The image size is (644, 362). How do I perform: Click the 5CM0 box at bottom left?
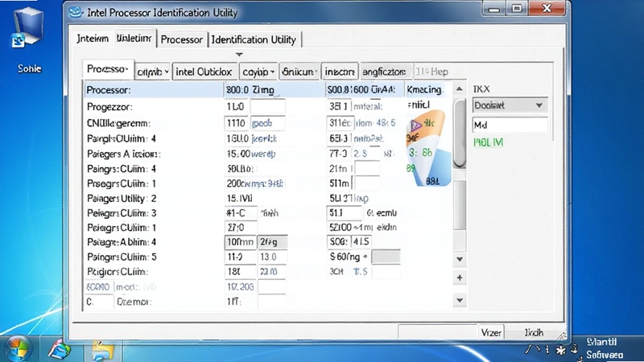(x=98, y=286)
